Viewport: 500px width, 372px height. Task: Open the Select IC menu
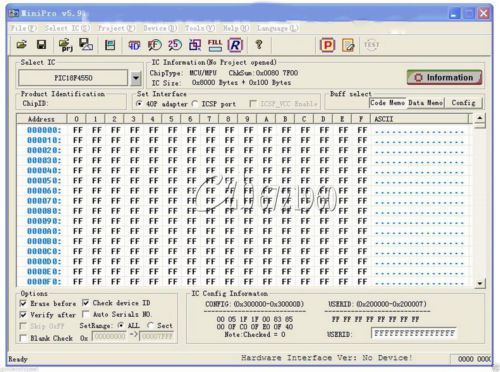coord(67,28)
